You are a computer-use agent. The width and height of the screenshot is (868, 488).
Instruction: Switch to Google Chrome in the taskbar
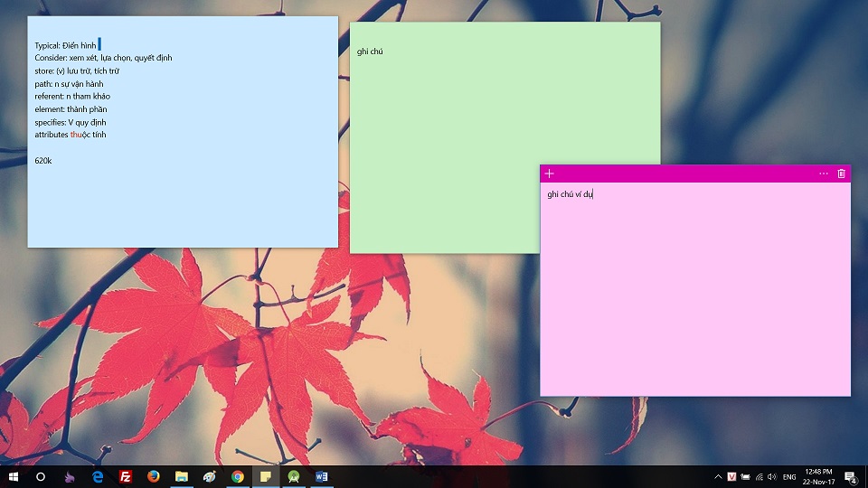tap(238, 476)
